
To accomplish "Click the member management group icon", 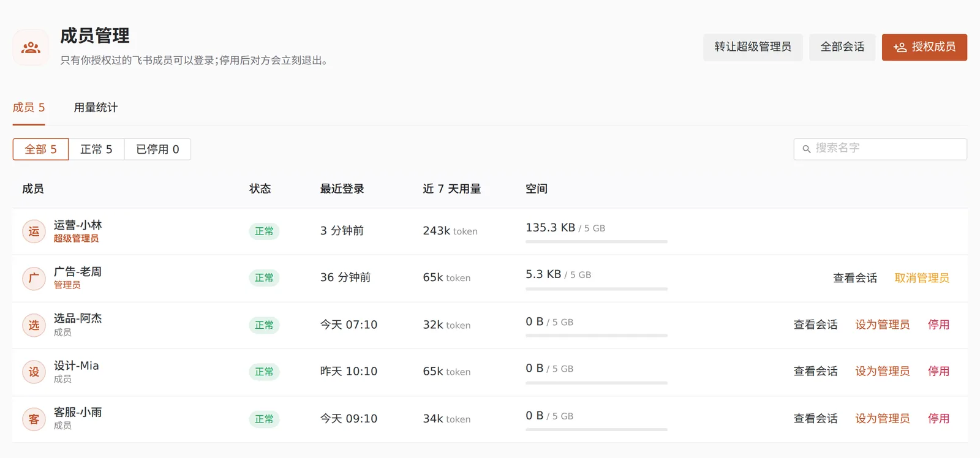I will coord(31,47).
